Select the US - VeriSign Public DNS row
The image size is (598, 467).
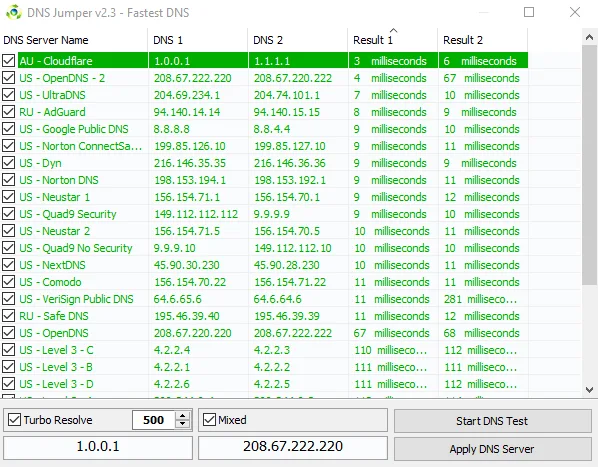265,299
